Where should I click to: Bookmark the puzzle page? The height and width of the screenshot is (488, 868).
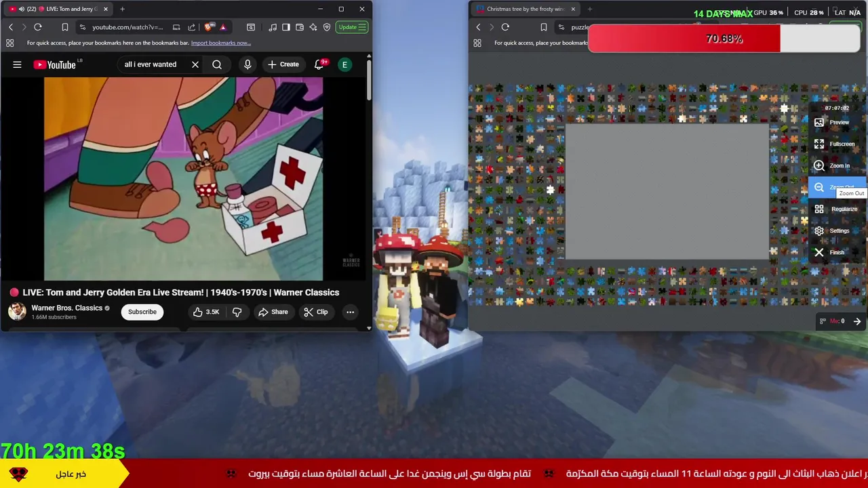click(543, 27)
